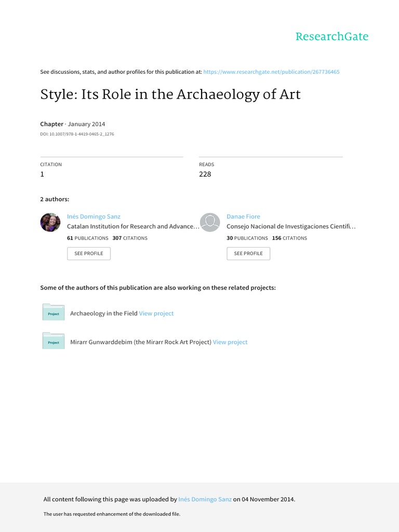
Task: Open Inés Domingo Sanz's profile photo
Action: (x=50, y=222)
